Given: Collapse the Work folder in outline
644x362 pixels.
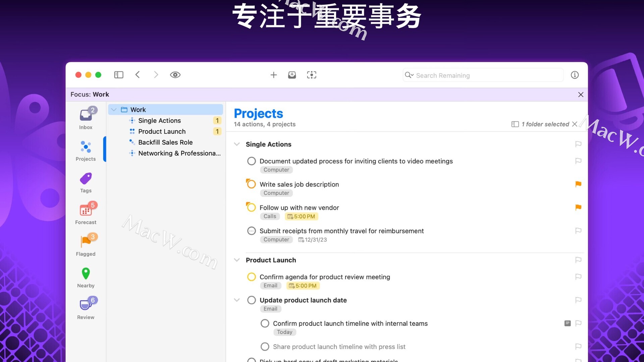Looking at the screenshot, I should tap(114, 110).
